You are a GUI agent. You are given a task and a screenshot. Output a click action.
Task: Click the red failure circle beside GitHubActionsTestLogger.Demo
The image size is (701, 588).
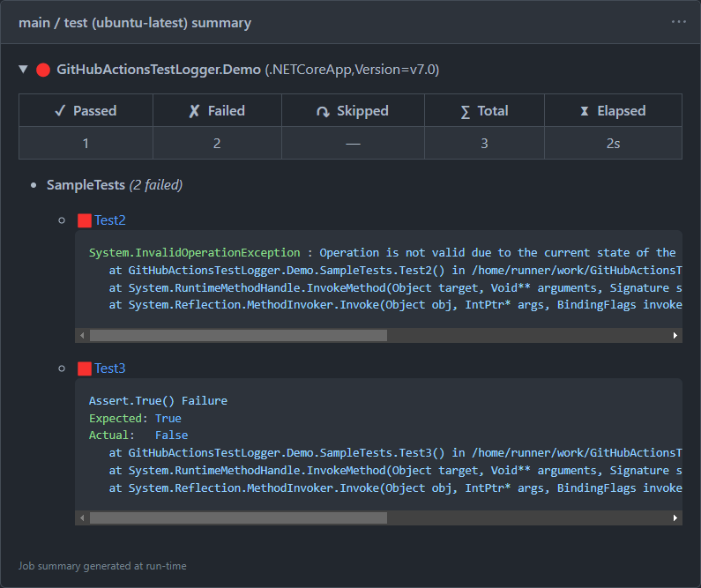point(43,70)
